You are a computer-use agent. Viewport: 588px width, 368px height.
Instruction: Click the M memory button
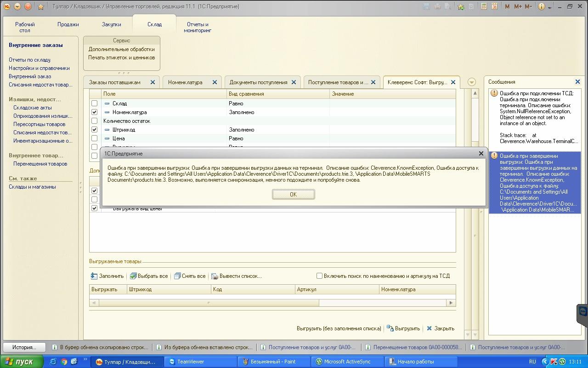[x=507, y=6]
